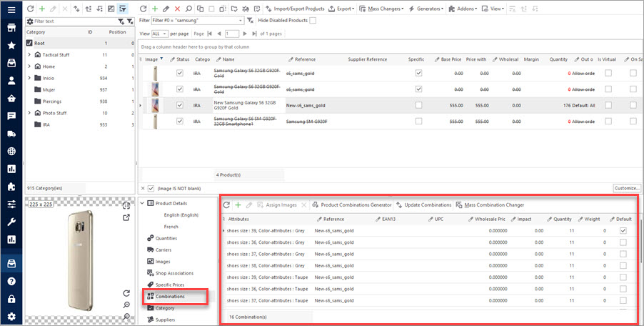644x326 pixels.
Task: Click Mass Combination Changer button
Action: [x=490, y=204]
